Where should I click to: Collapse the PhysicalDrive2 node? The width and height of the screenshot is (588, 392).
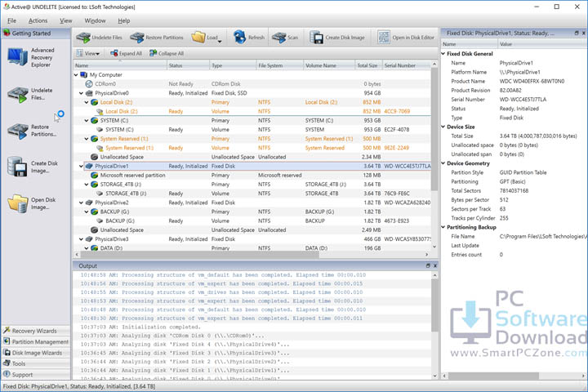pyautogui.click(x=81, y=203)
